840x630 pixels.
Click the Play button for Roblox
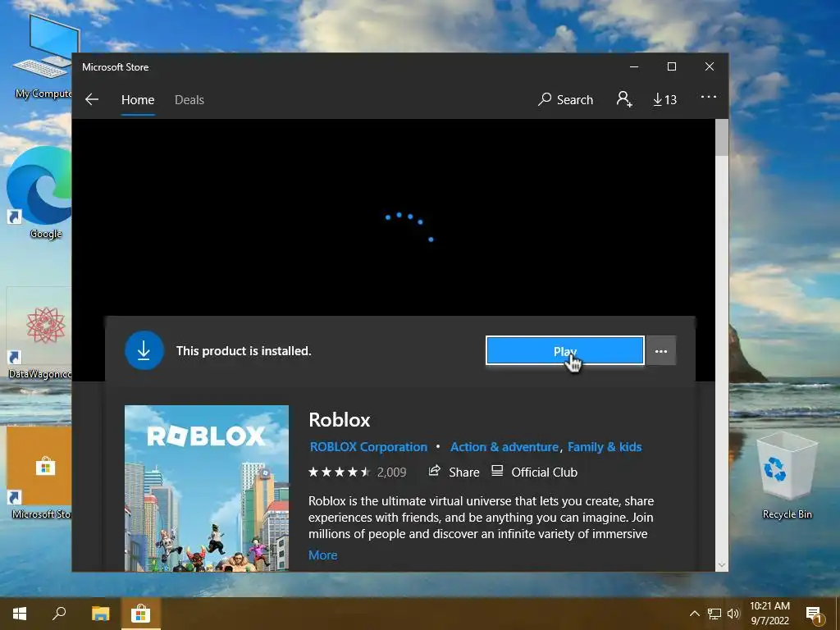coord(564,351)
